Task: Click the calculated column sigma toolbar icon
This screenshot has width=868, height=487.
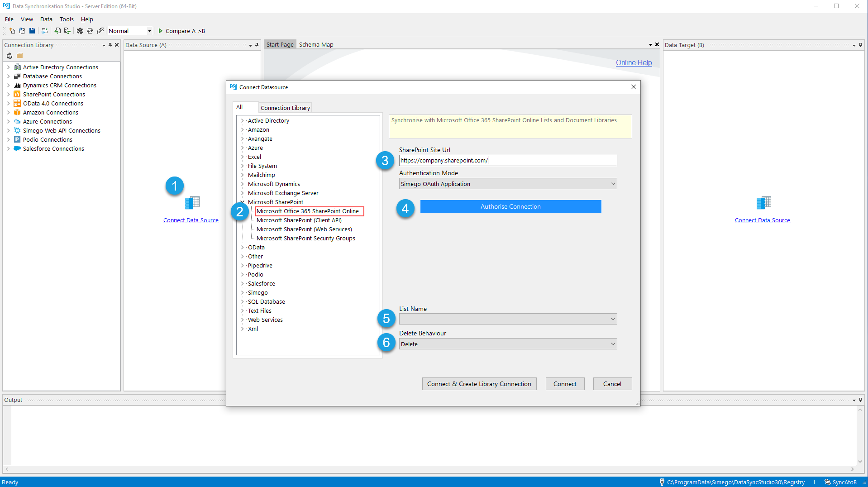Action: point(100,31)
